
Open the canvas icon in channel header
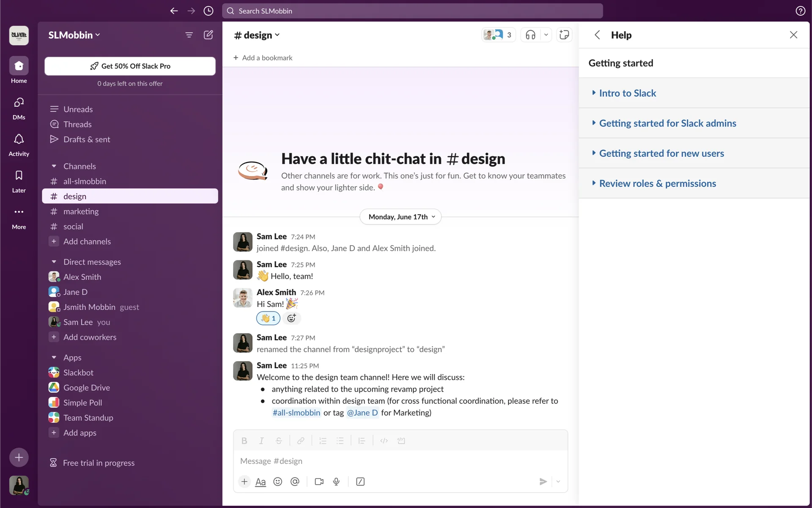[x=564, y=35]
